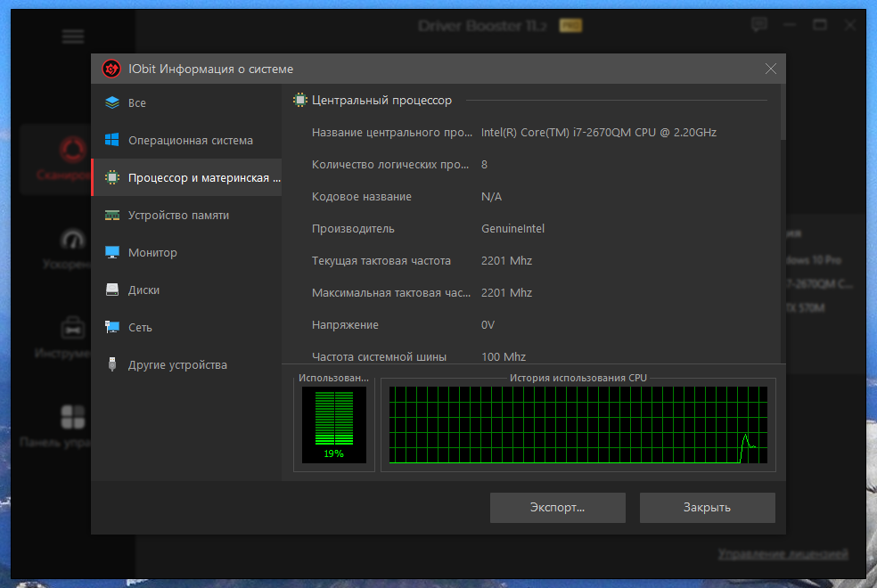The image size is (877, 588).
Task: Click the История использования CPU graph
Action: point(578,425)
